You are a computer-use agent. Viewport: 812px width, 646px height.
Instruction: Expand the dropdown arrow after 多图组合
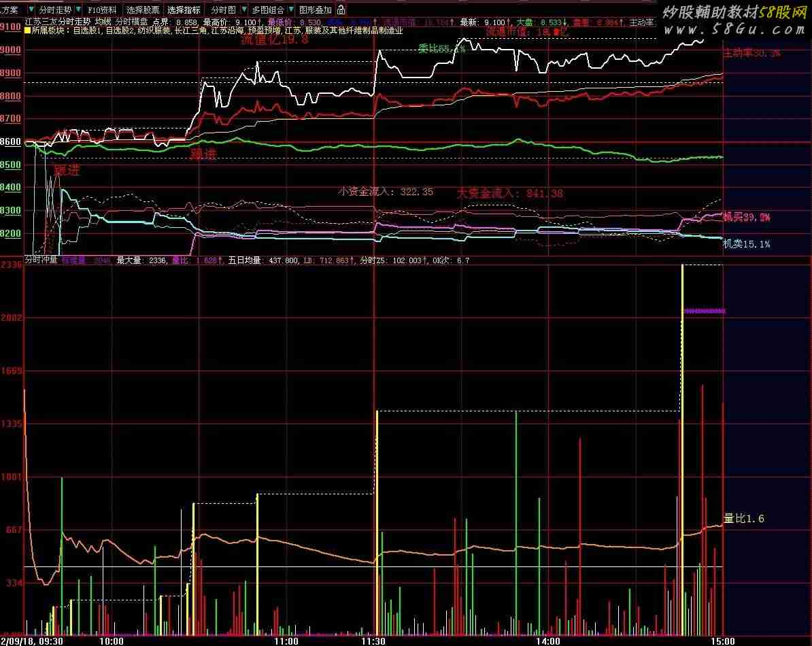click(291, 10)
